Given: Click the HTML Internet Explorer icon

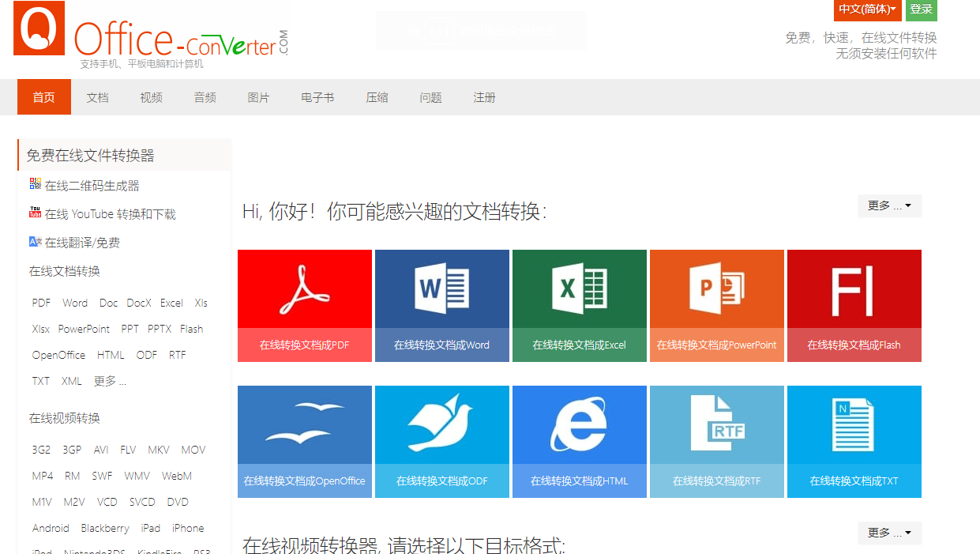Looking at the screenshot, I should point(579,425).
